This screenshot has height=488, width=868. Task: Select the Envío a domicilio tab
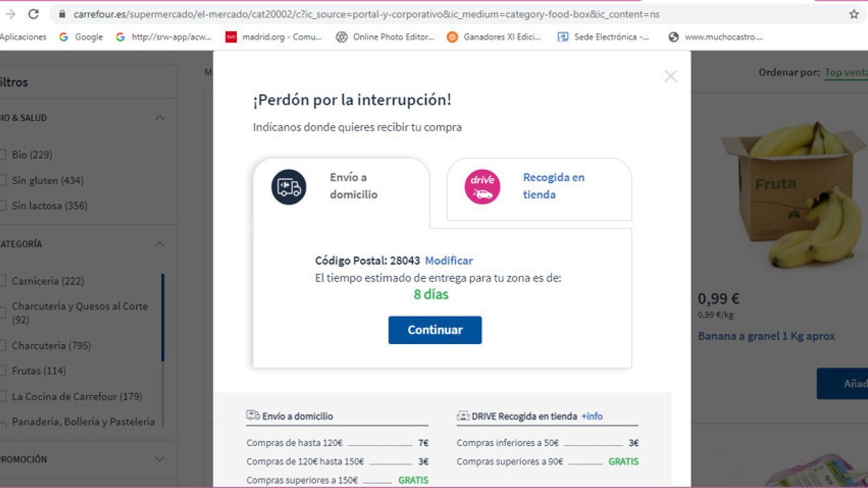353,186
